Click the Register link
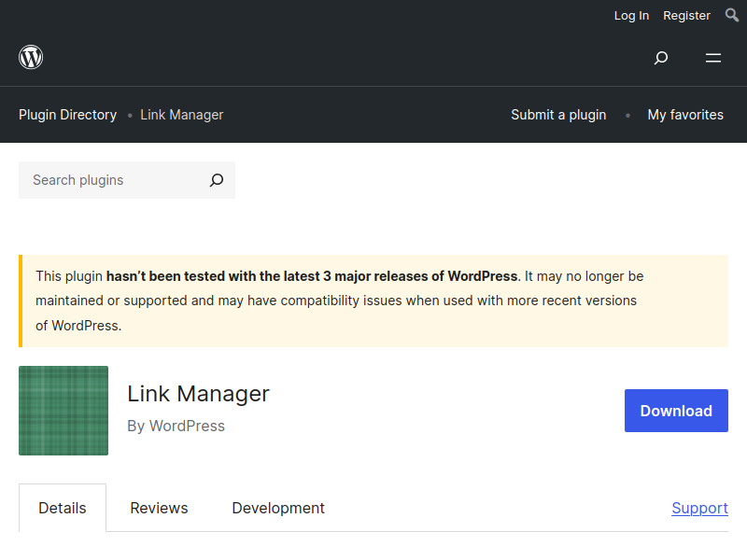Screen dimensions: 747x560 point(686,16)
